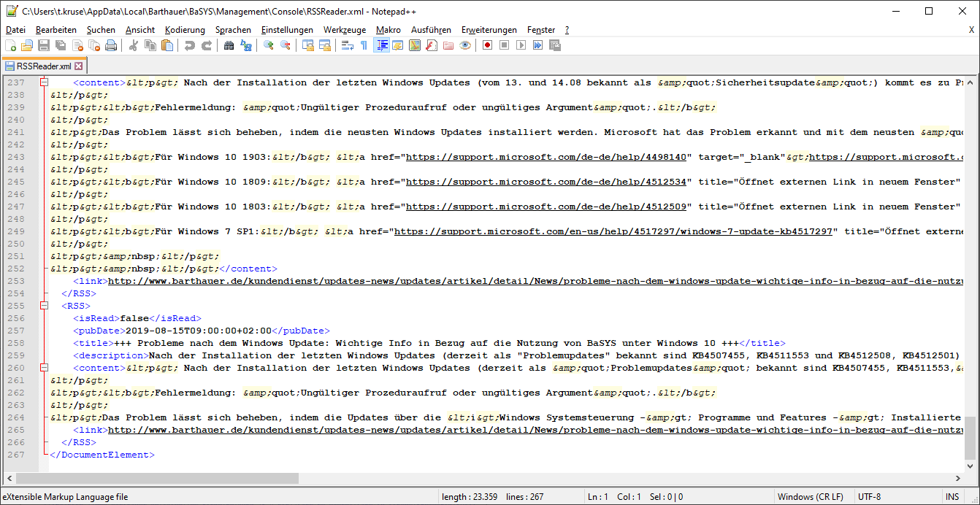The height and width of the screenshot is (505, 980).
Task: Click the Open file folder icon
Action: pos(27,45)
